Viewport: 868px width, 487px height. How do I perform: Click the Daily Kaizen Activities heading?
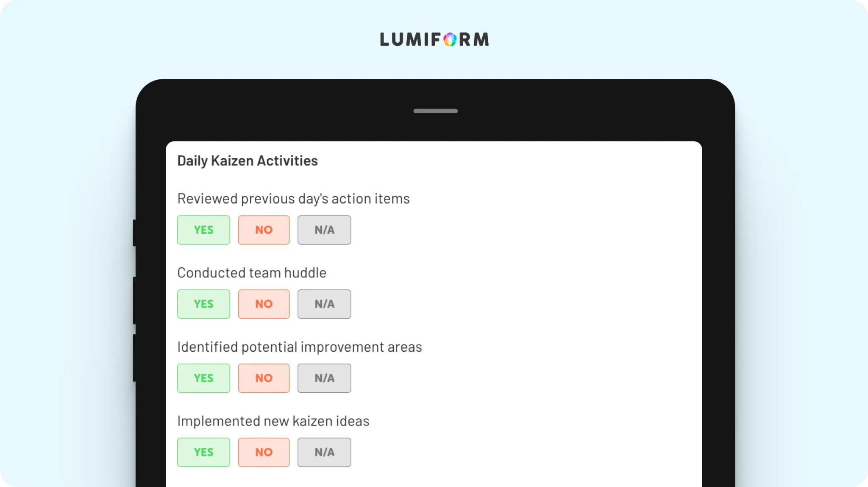click(248, 161)
